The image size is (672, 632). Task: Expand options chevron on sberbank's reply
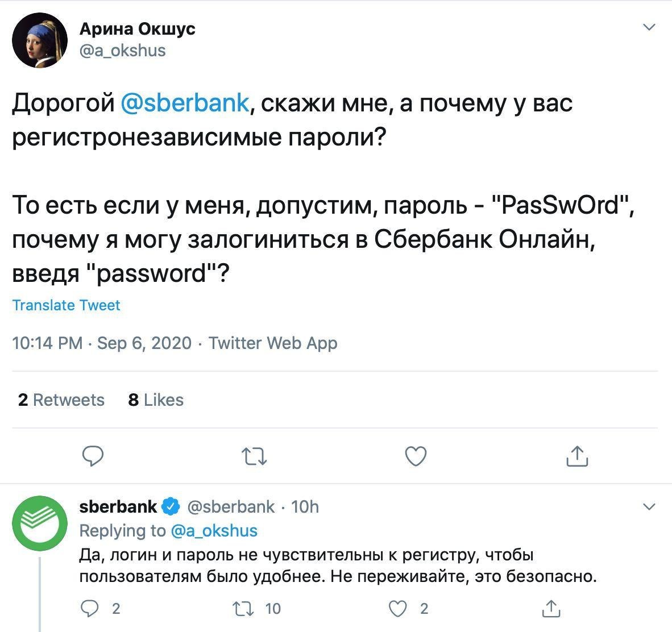click(x=649, y=506)
